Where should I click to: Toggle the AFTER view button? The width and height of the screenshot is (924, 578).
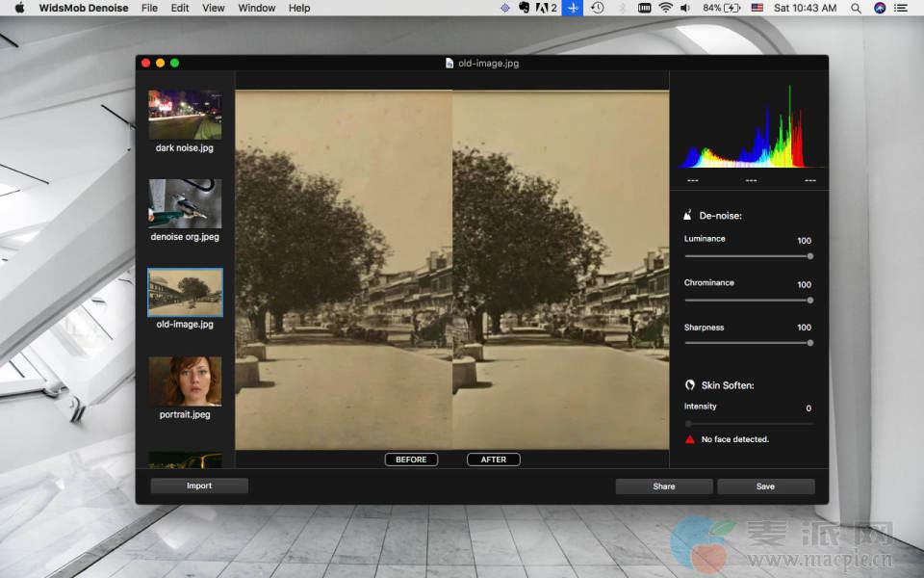(x=494, y=460)
